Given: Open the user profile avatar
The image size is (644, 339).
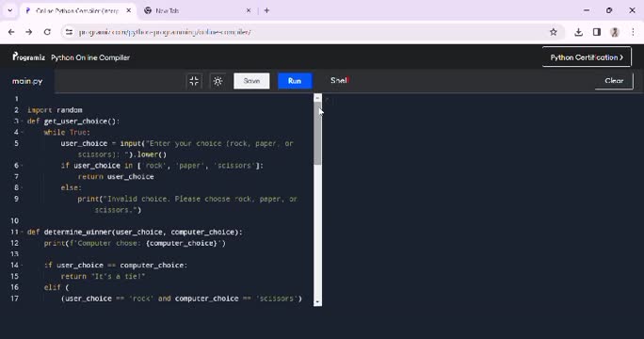Looking at the screenshot, I should (x=615, y=32).
